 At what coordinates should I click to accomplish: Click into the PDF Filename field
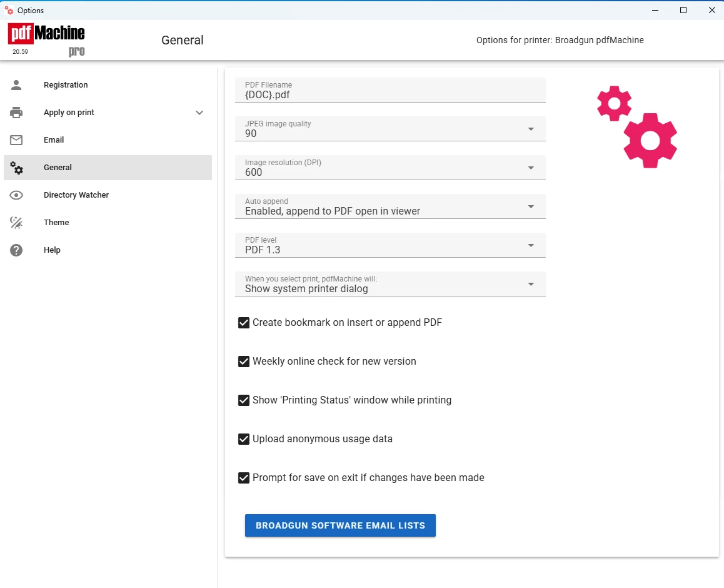click(x=390, y=90)
